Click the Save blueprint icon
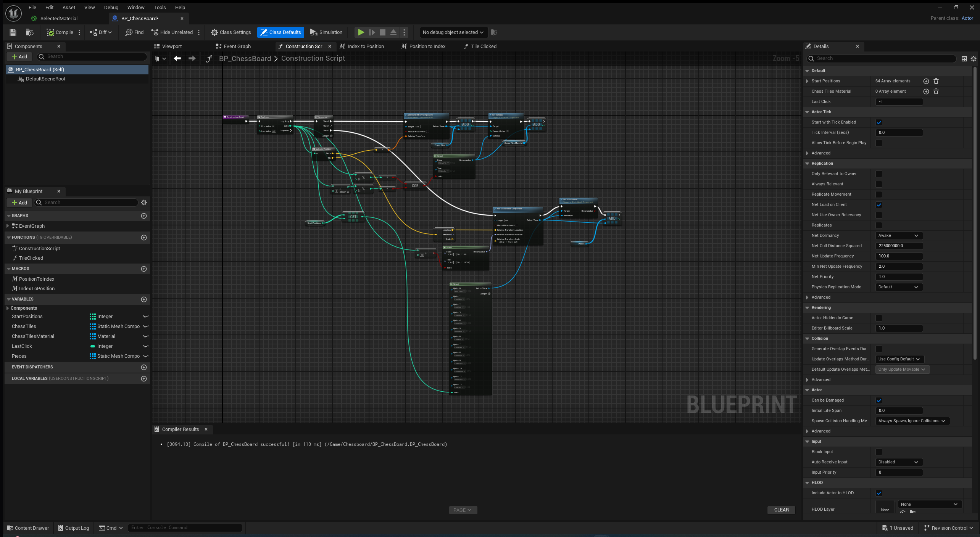This screenshot has height=537, width=980. pyautogui.click(x=13, y=32)
